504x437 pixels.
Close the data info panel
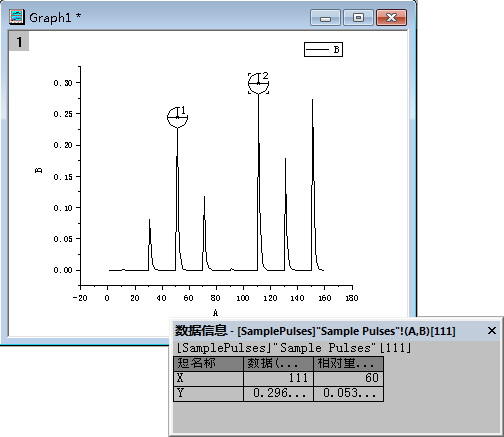492,331
